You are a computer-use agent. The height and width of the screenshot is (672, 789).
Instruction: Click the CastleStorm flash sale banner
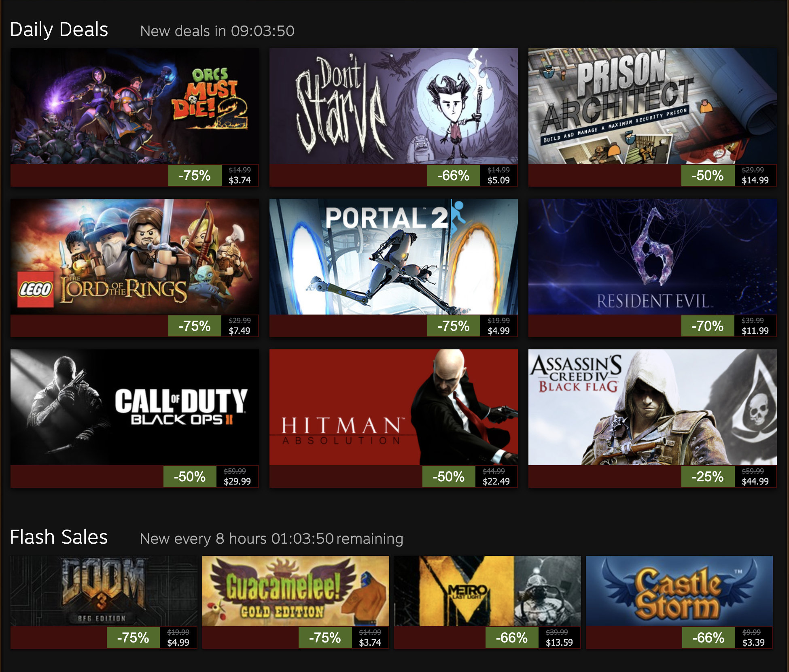click(679, 591)
